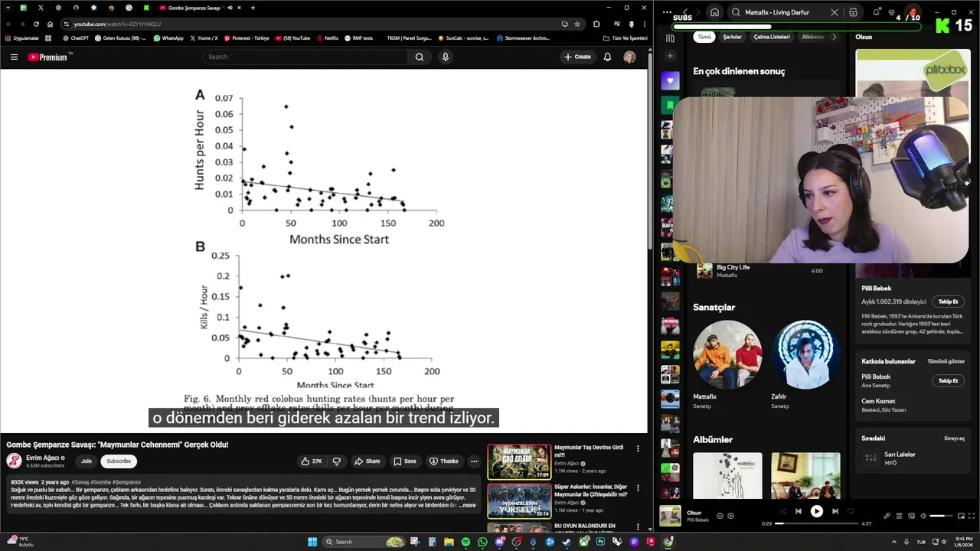Select Şarkılar filter in Spotify
This screenshot has height=551, width=980.
(732, 37)
